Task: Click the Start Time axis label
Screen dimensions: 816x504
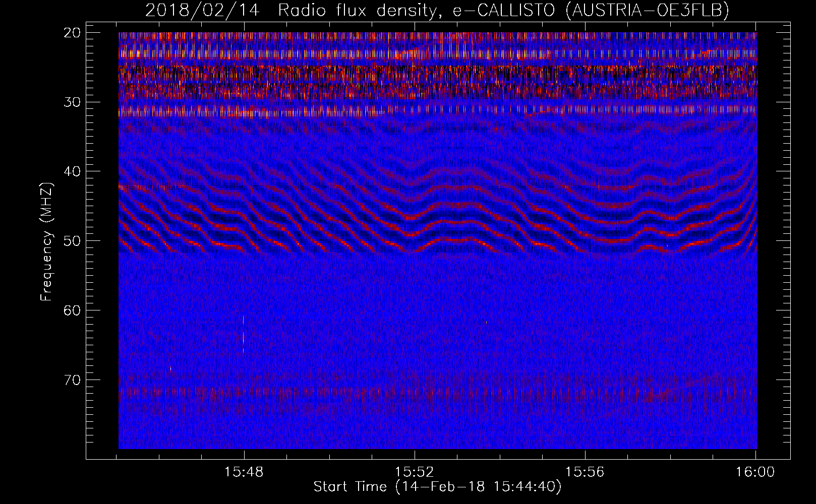Action: click(x=437, y=487)
